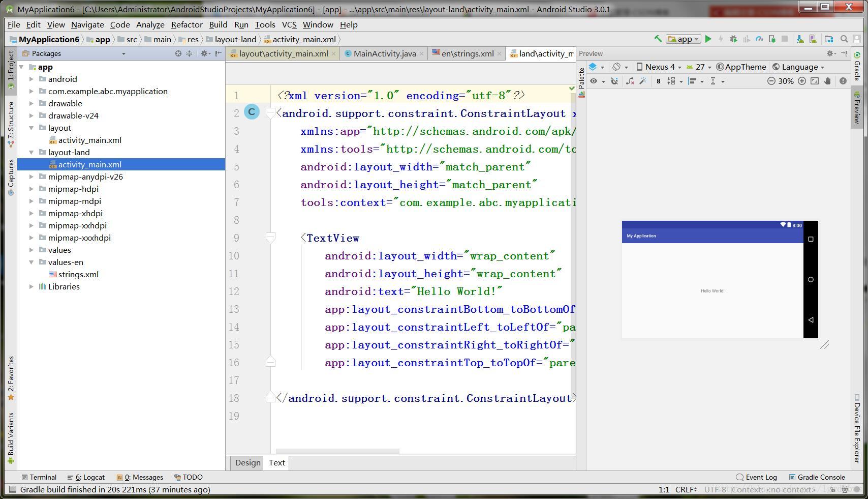868x499 pixels.
Task: Open the API 27 version dropdown
Action: [x=699, y=67]
